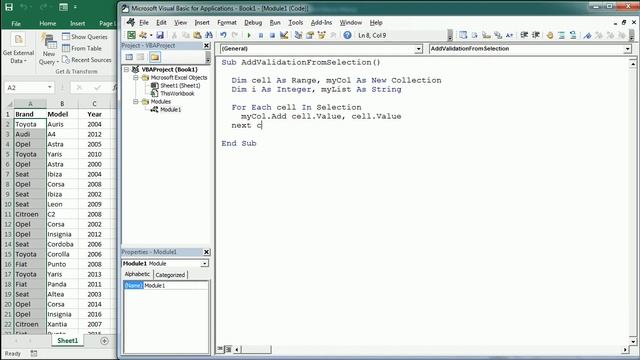Run the macro with green play icon

click(x=249, y=36)
